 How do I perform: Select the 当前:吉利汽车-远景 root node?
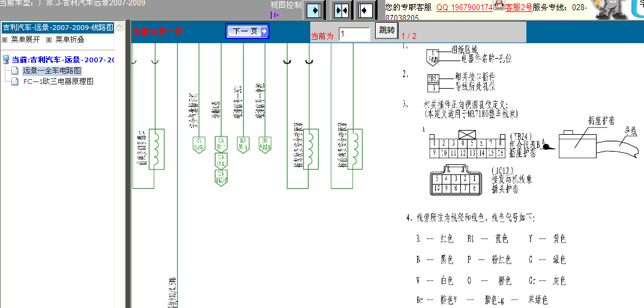pyautogui.click(x=62, y=60)
